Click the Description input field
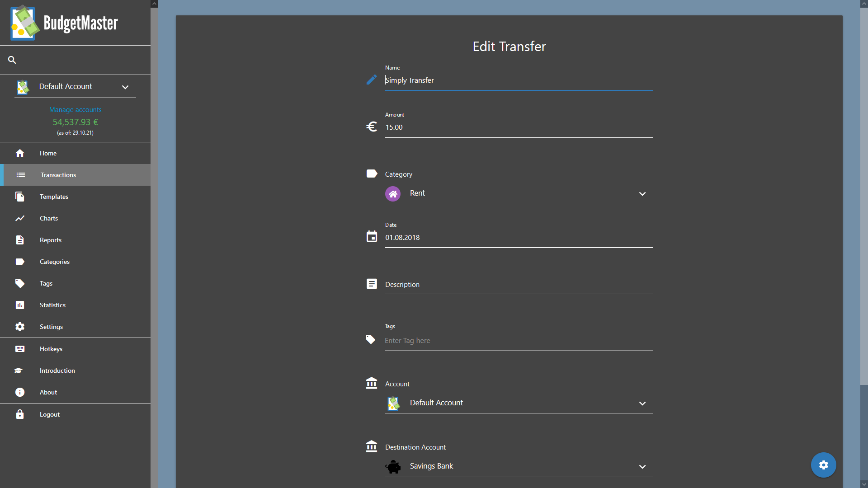 tap(519, 285)
